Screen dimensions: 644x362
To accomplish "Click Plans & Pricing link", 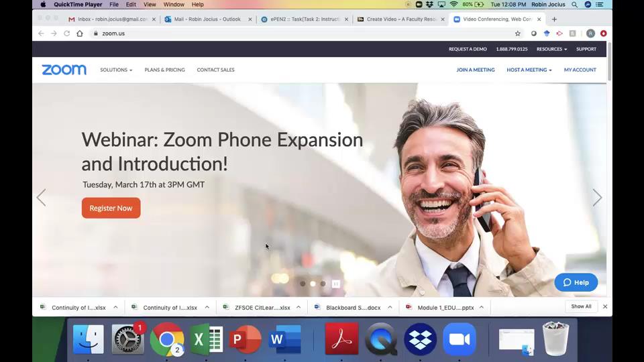I will tap(165, 70).
